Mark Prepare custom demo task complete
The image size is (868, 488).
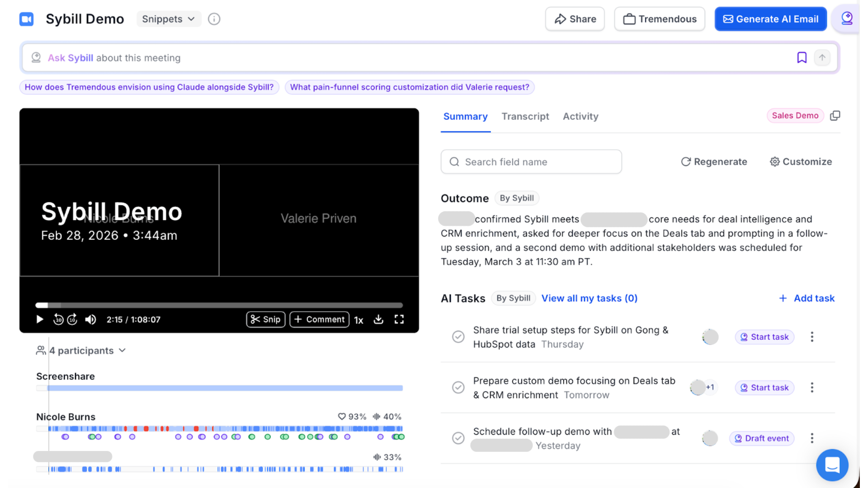pos(458,388)
